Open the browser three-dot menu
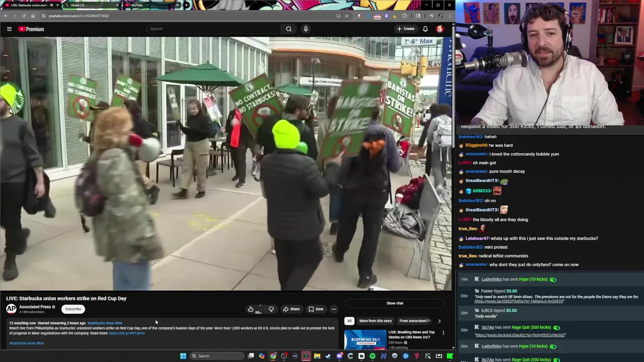 point(449,16)
